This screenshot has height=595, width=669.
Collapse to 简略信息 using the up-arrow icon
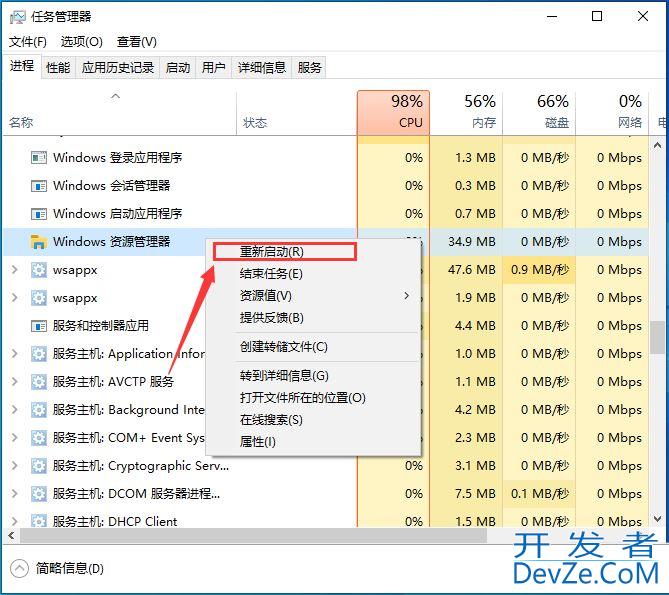[x=19, y=569]
